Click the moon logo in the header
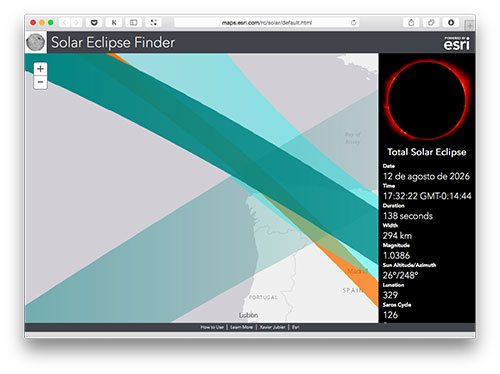Screen dimensions: 500x374 (x=36, y=43)
